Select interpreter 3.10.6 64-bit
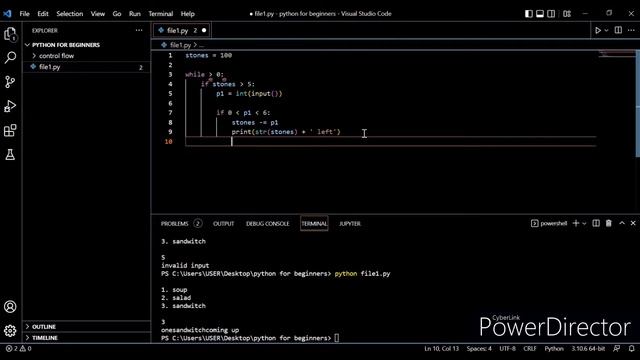This screenshot has height=360, width=640. pyautogui.click(x=588, y=349)
